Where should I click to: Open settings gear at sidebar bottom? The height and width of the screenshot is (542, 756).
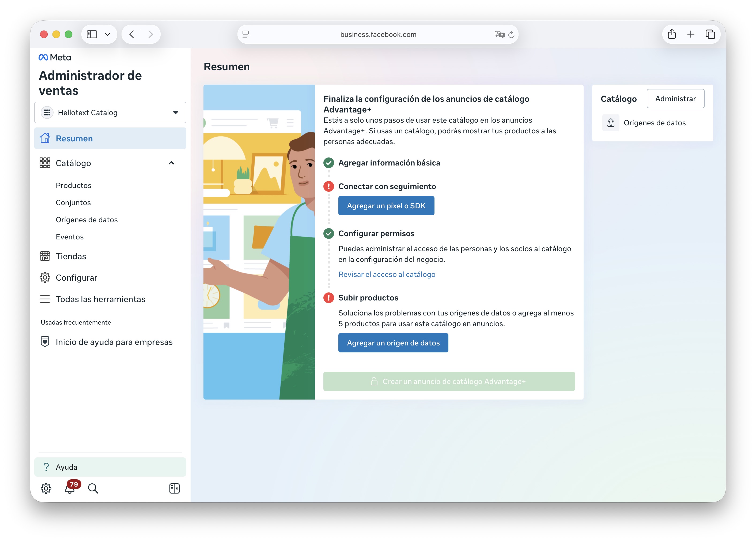point(46,489)
